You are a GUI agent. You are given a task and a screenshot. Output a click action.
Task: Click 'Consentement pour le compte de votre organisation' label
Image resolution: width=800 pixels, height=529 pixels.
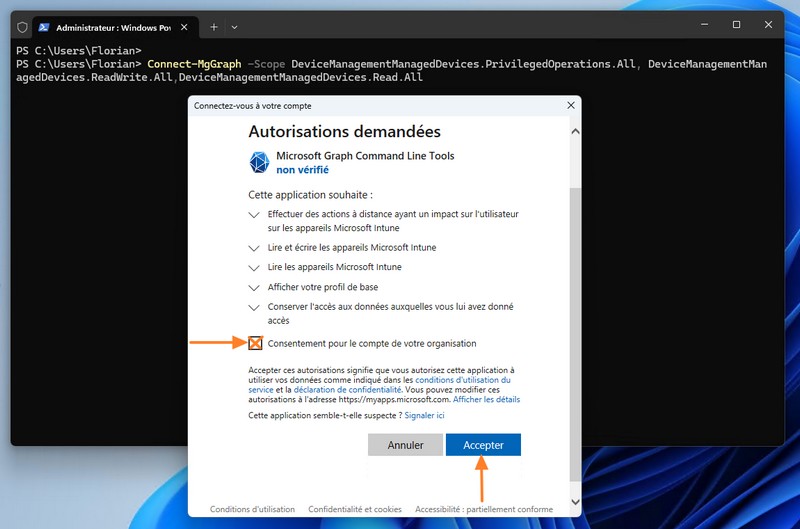click(372, 343)
